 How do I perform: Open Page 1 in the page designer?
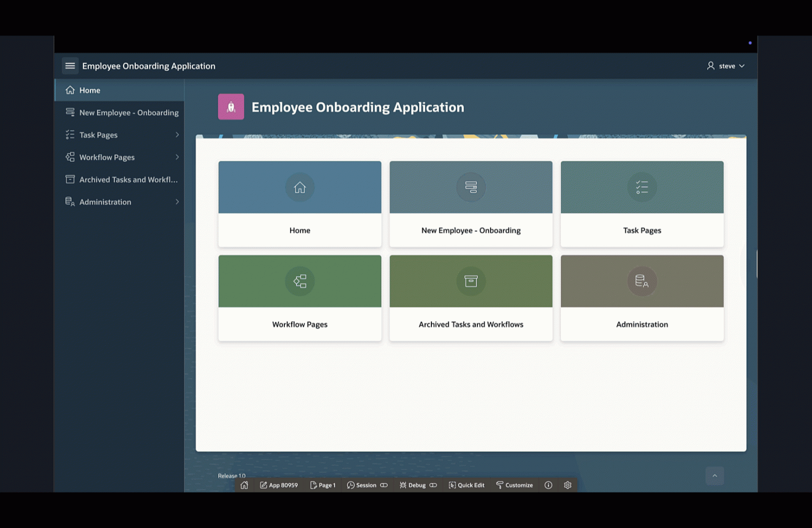click(x=322, y=485)
